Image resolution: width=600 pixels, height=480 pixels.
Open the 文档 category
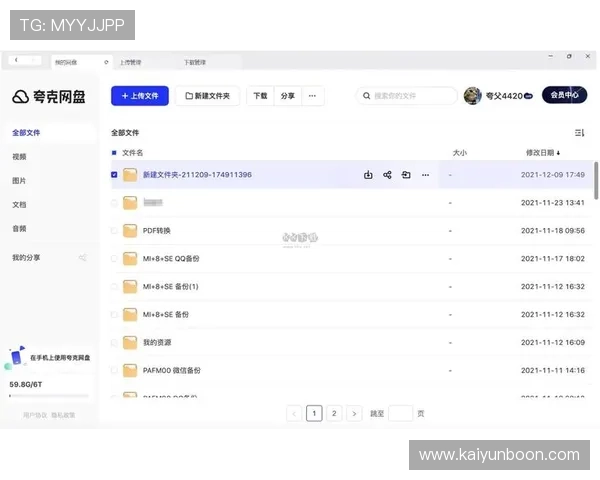(19, 205)
